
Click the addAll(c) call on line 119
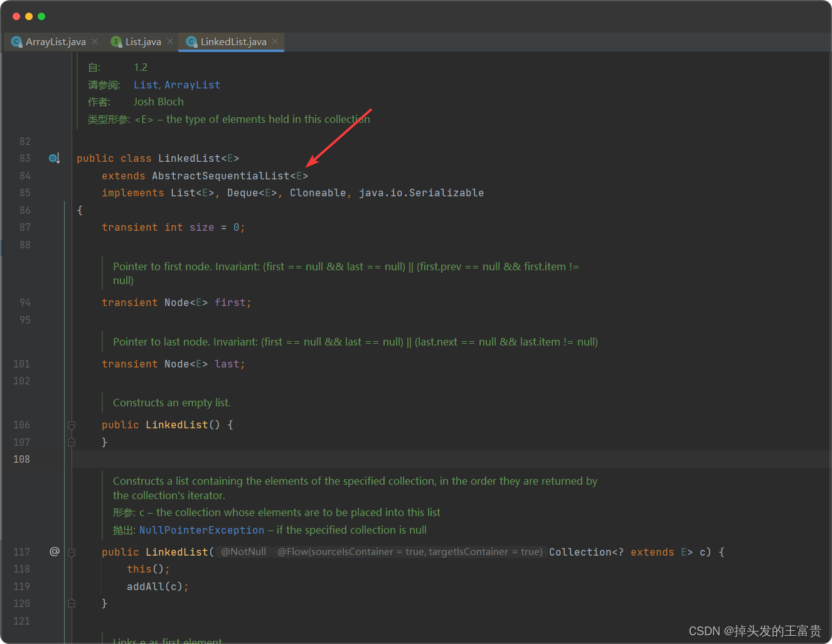coord(154,586)
